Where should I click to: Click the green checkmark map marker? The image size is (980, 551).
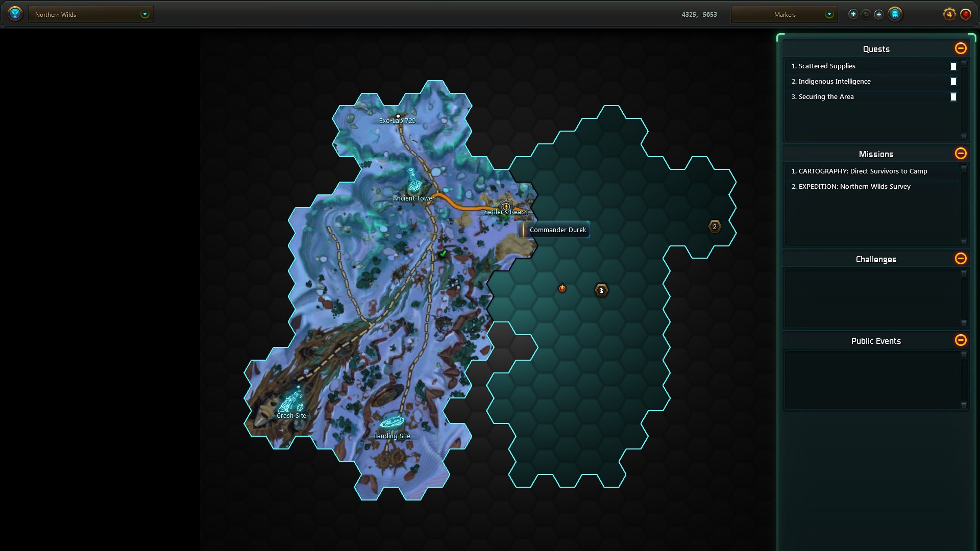tap(443, 253)
